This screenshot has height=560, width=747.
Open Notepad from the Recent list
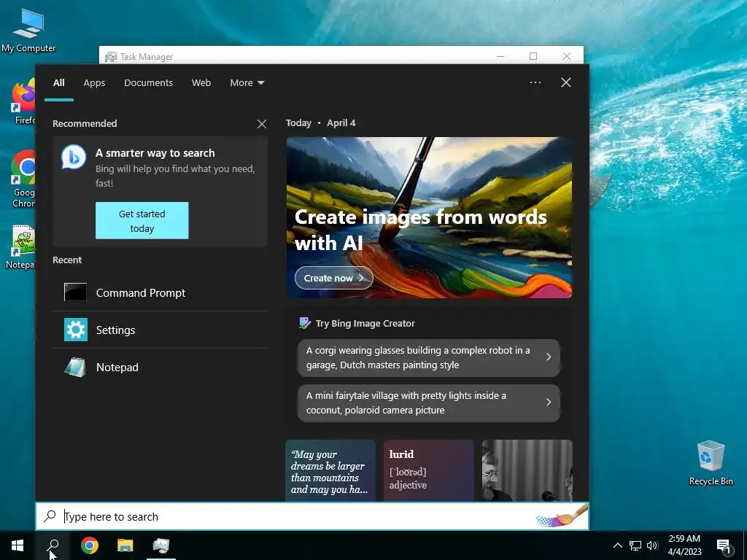(160, 367)
